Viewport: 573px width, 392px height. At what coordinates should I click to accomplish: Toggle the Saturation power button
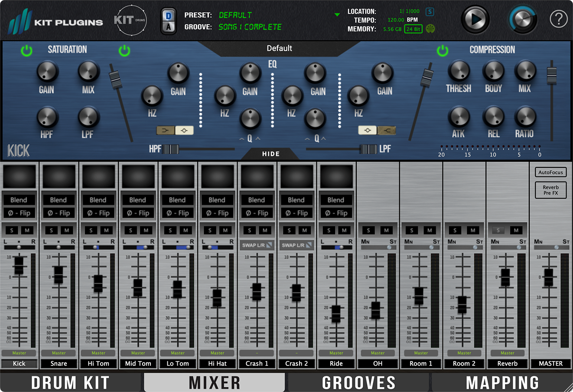[27, 51]
